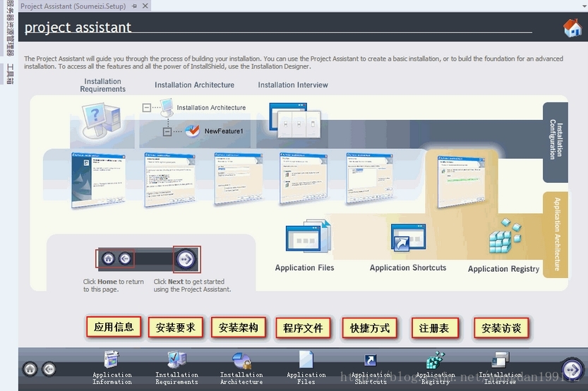The image size is (588, 391).
Task: Open Installation Architecture in bottom bar
Action: point(241,368)
